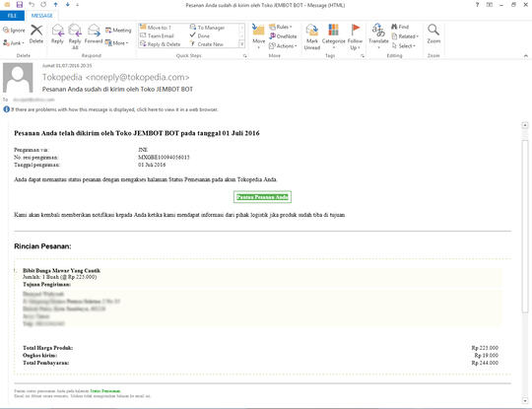Click the sender Tokopedia <noreply@tokopedia.com>
Image resolution: width=532 pixels, height=409 pixels.
click(x=115, y=78)
